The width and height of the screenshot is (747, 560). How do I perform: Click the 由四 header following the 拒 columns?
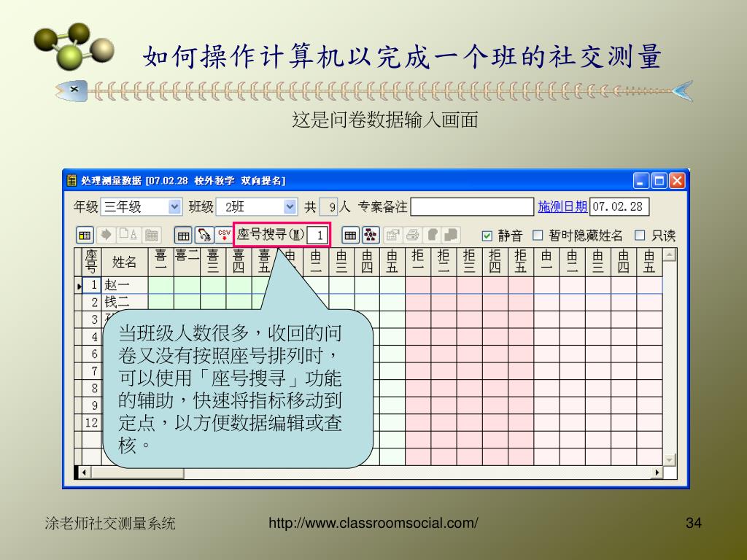click(x=624, y=262)
